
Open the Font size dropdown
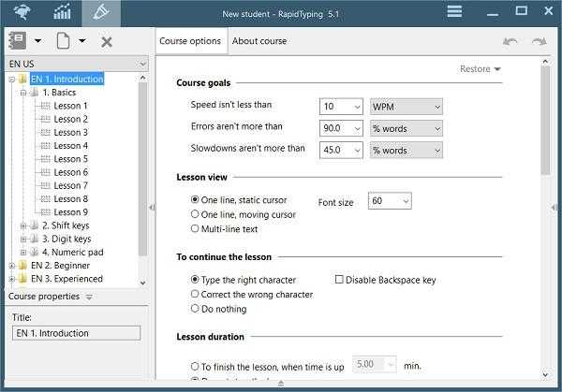click(x=390, y=201)
